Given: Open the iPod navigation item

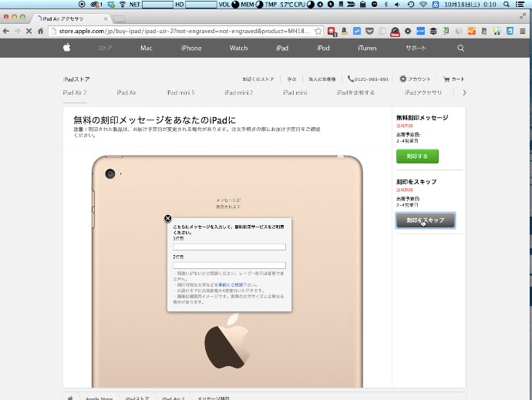Looking at the screenshot, I should point(323,49).
